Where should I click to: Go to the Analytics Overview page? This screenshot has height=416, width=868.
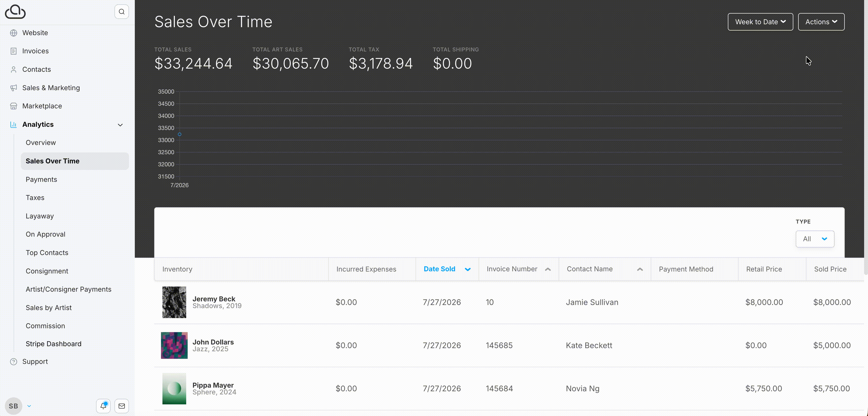pyautogui.click(x=41, y=143)
